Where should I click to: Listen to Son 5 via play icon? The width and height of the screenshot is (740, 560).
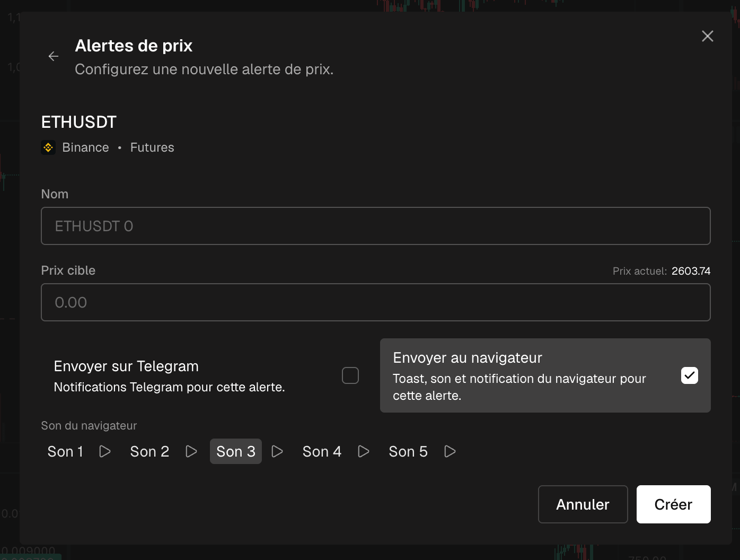point(450,451)
